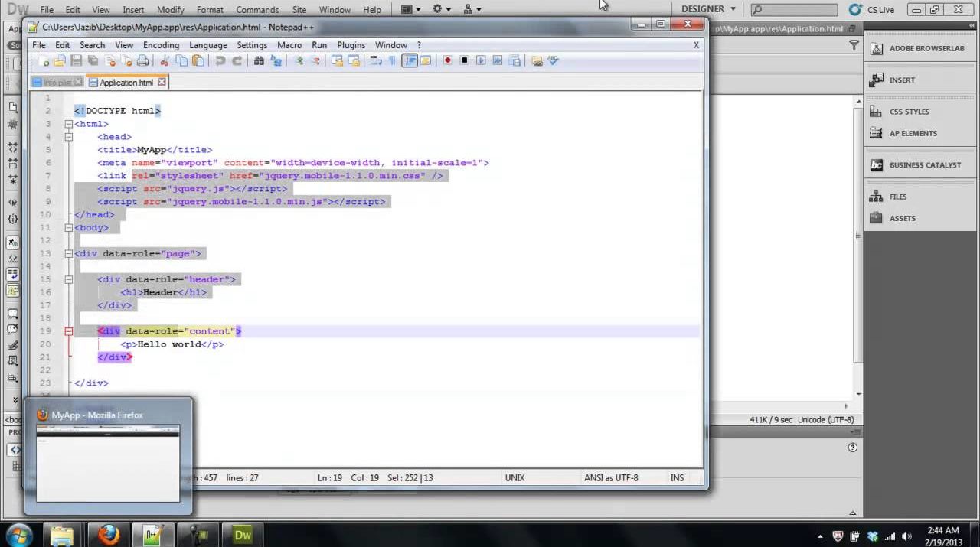This screenshot has width=980, height=547.
Task: Collapse the content div fold on line 19
Action: click(68, 331)
